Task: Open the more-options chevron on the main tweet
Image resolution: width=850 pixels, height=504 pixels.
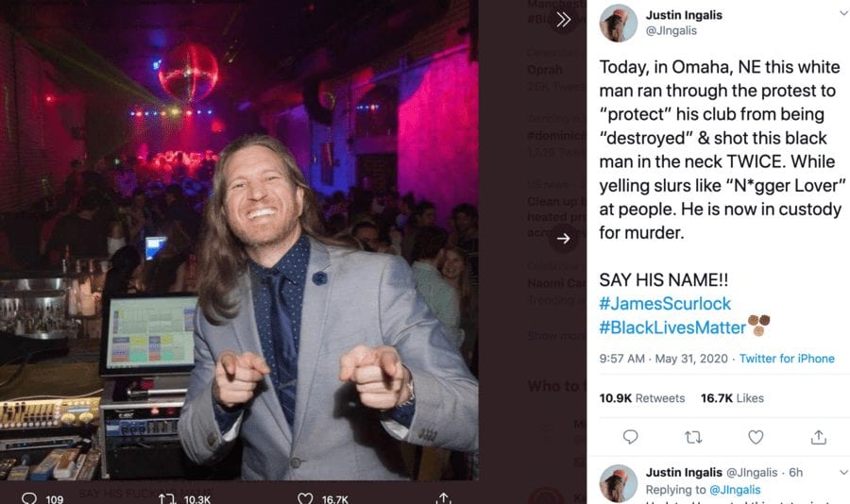Action: 843,13
